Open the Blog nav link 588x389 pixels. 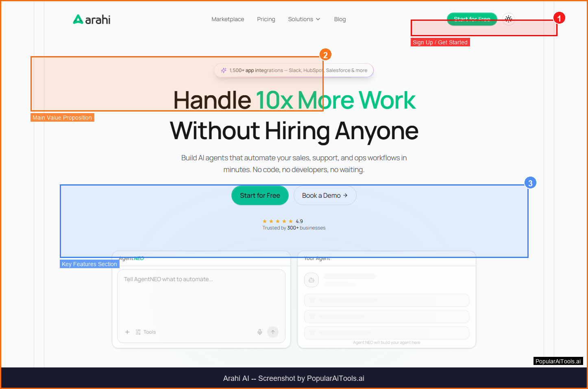[x=340, y=19]
